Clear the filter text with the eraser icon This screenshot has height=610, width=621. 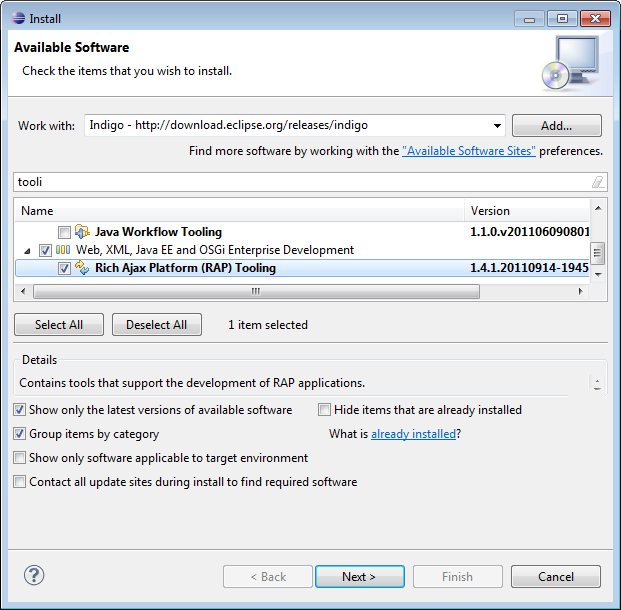(598, 182)
